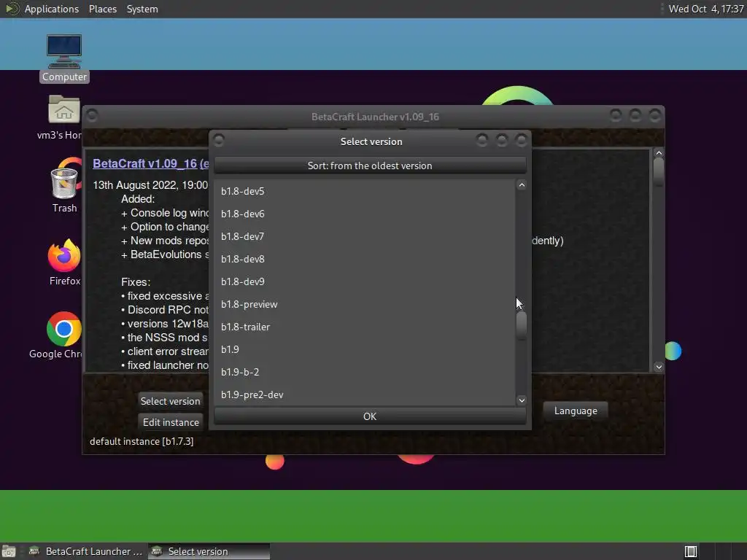Select version b1.8-dev9
This screenshot has width=747, height=560.
(x=365, y=281)
